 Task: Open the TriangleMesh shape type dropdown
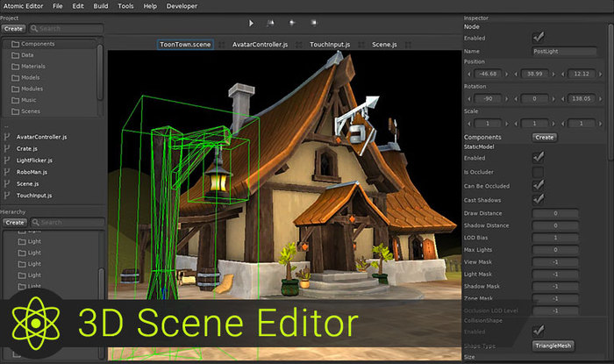click(x=553, y=346)
